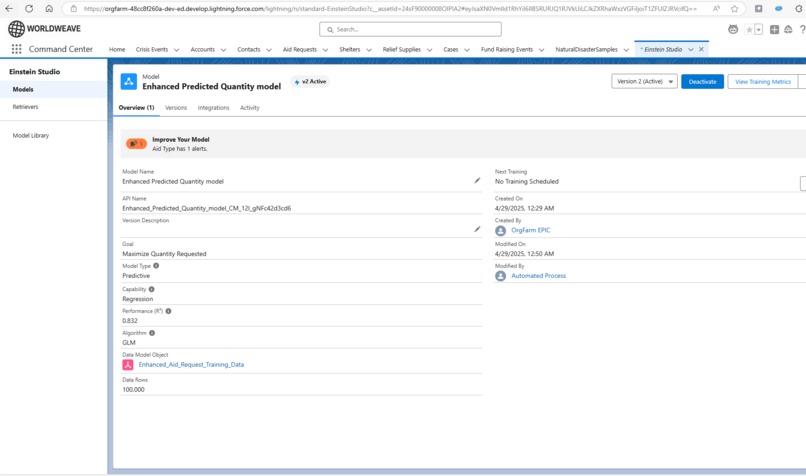This screenshot has height=476, width=806.
Task: Click the Deactivate button
Action: (x=702, y=82)
